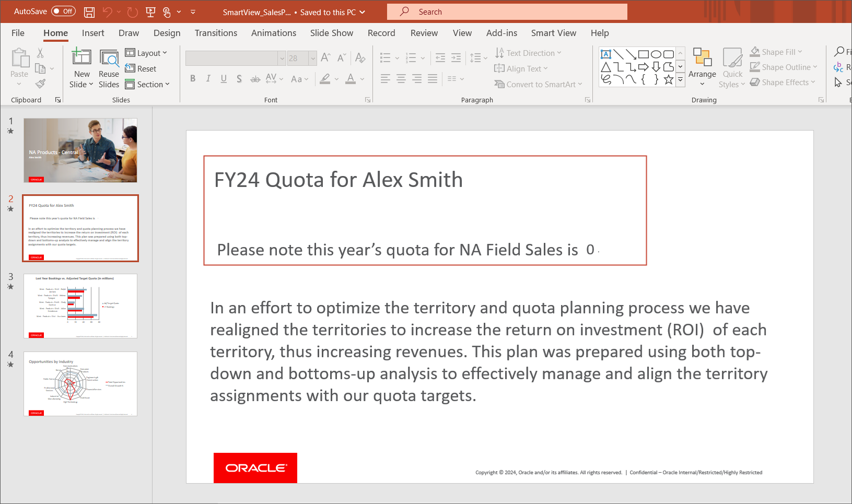Open Shape Outline options
This screenshot has height=504, width=852.
(783, 67)
